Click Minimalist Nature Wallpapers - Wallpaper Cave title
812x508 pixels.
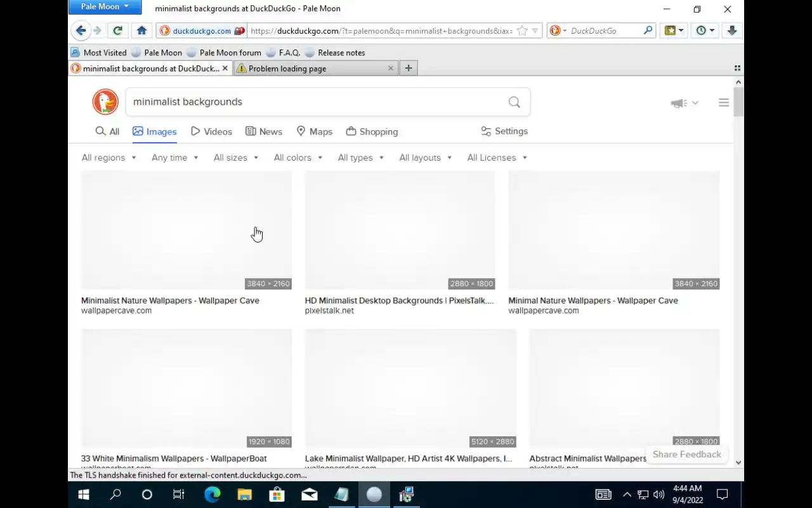170,300
